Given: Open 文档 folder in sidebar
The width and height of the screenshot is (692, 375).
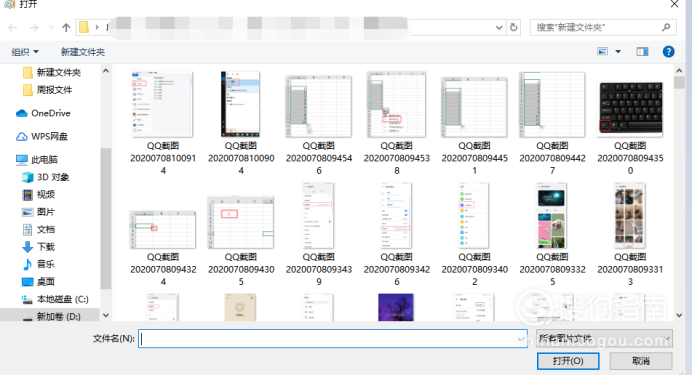Looking at the screenshot, I should pyautogui.click(x=39, y=229).
